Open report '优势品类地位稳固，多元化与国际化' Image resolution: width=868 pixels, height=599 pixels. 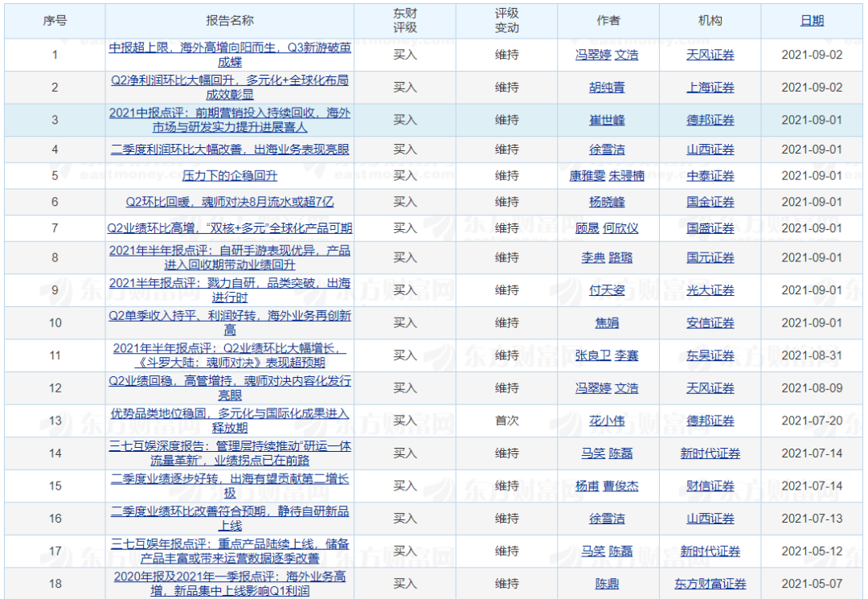click(230, 421)
